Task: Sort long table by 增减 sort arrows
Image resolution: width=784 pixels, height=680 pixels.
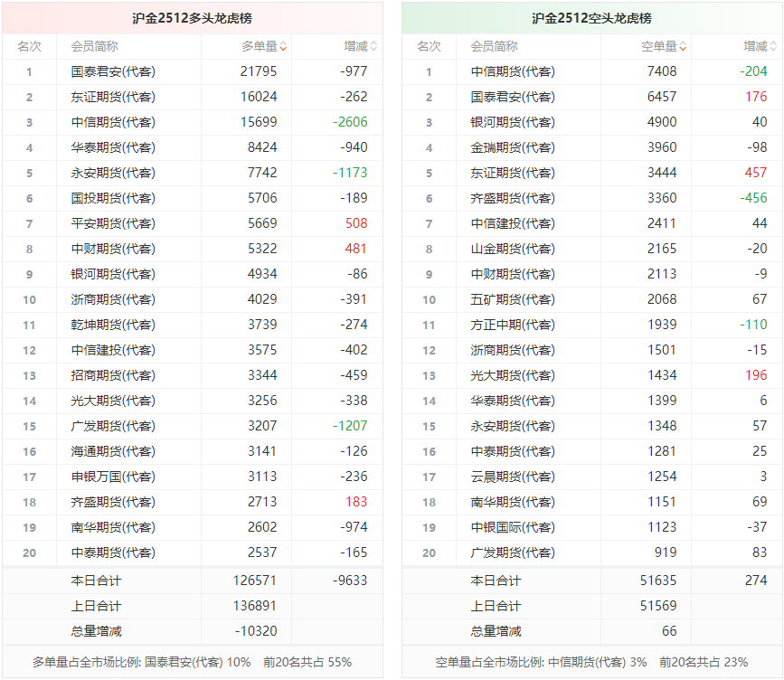Action: 373,46
